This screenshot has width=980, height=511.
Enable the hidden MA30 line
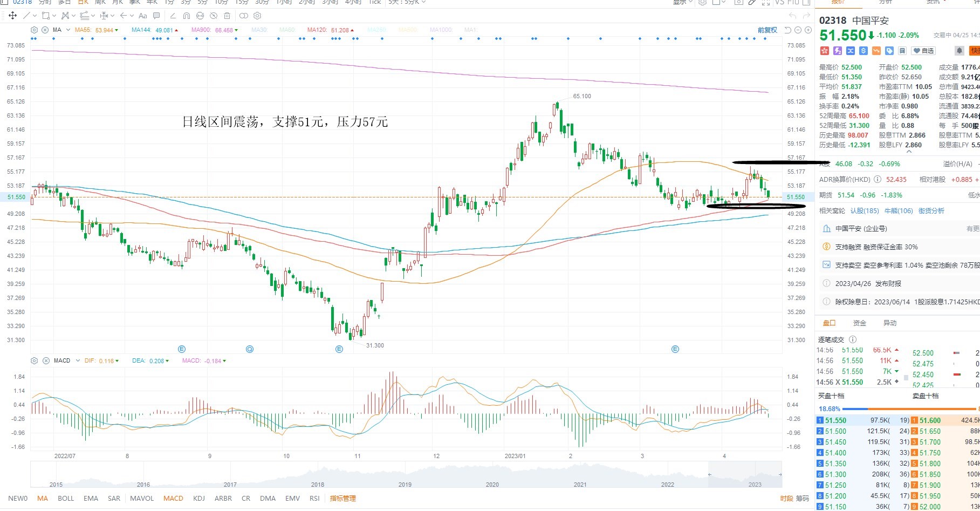click(x=259, y=30)
